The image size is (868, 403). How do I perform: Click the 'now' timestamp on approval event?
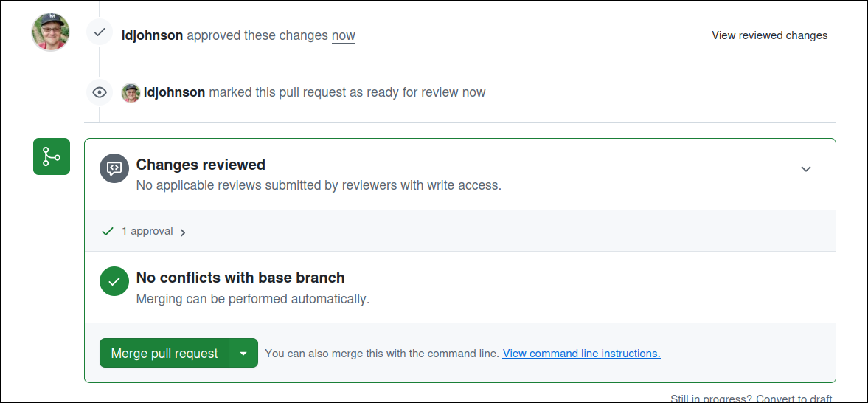(343, 35)
